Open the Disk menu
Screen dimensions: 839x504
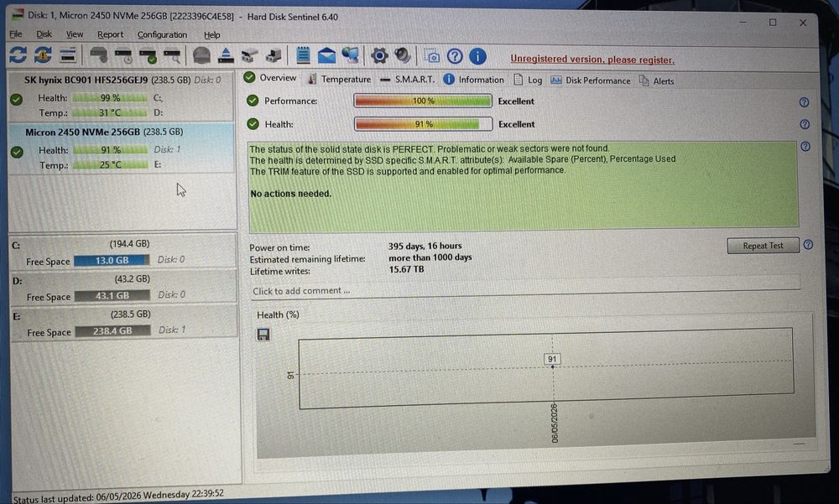point(44,34)
